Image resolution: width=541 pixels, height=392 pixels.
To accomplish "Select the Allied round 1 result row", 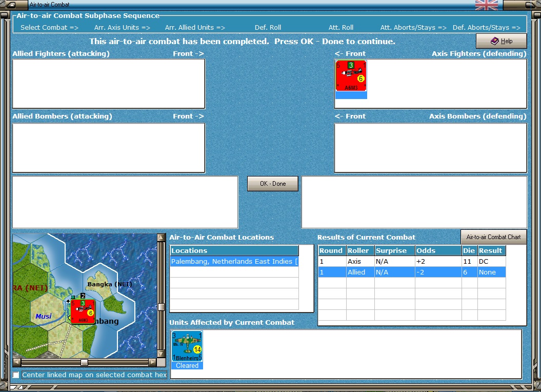I will click(x=412, y=272).
